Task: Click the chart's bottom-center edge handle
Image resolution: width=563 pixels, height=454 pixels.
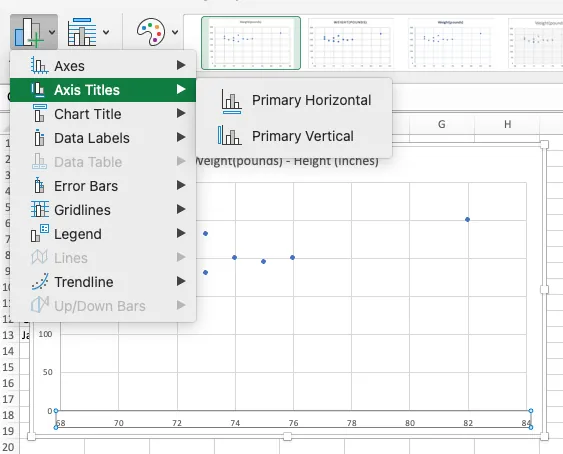Action: click(x=287, y=436)
